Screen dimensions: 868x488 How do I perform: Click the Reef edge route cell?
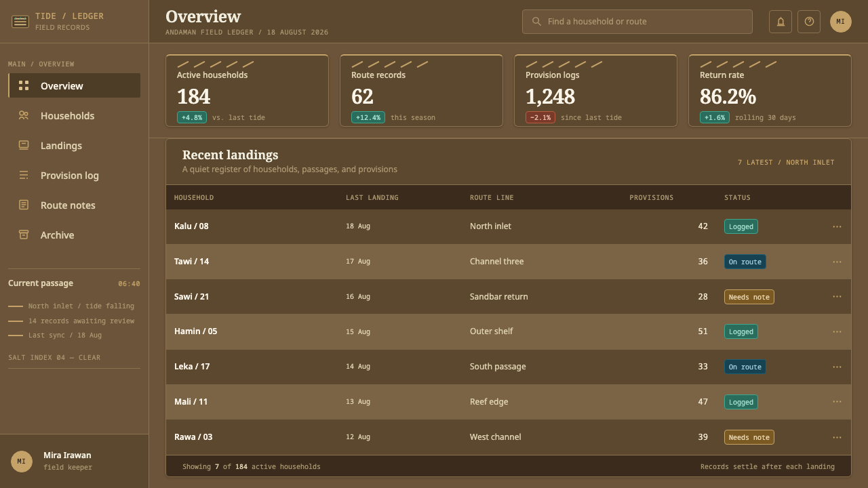(489, 402)
